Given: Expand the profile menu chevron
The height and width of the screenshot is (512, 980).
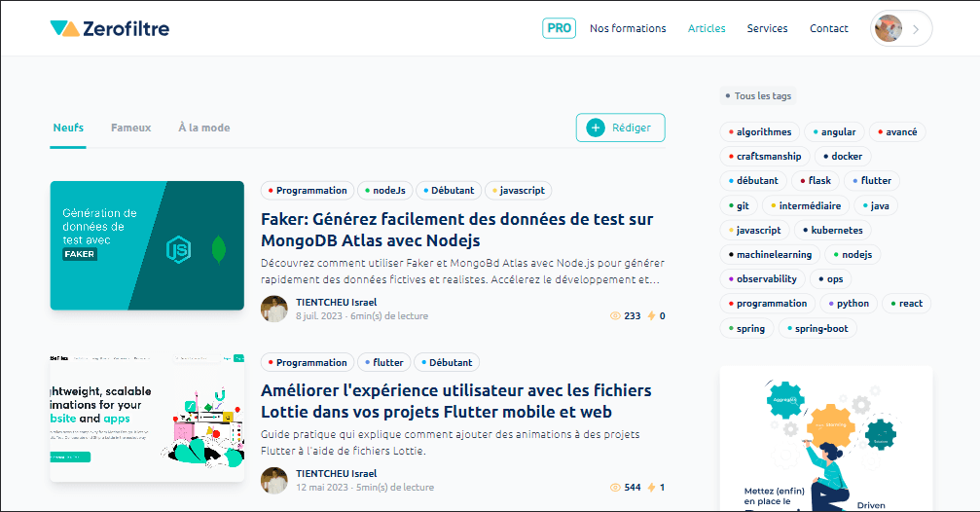Looking at the screenshot, I should click(x=916, y=29).
